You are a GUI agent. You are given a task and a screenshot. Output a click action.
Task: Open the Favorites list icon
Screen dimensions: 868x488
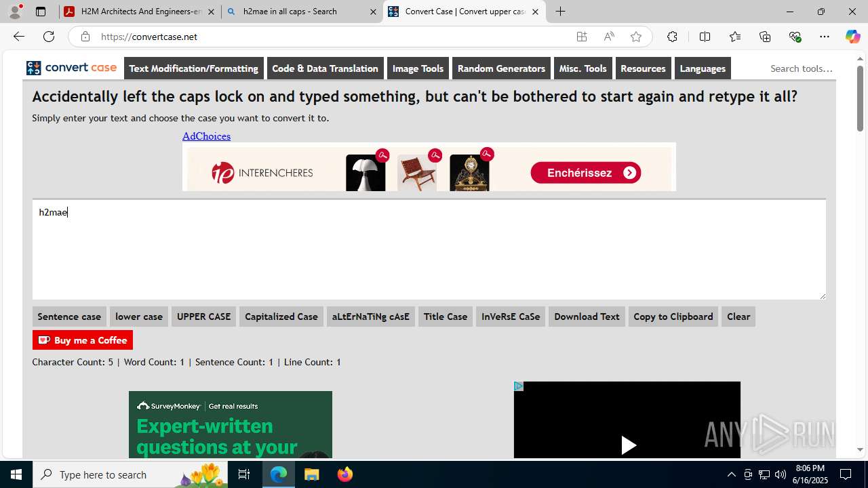(x=735, y=37)
